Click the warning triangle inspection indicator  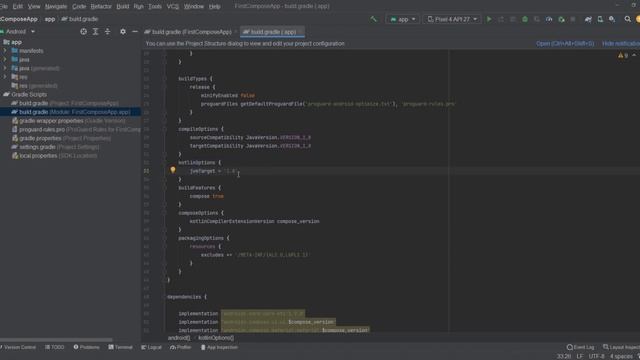621,55
